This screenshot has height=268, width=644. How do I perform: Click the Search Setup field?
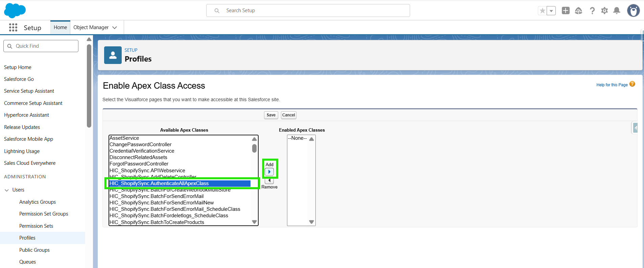pyautogui.click(x=308, y=10)
